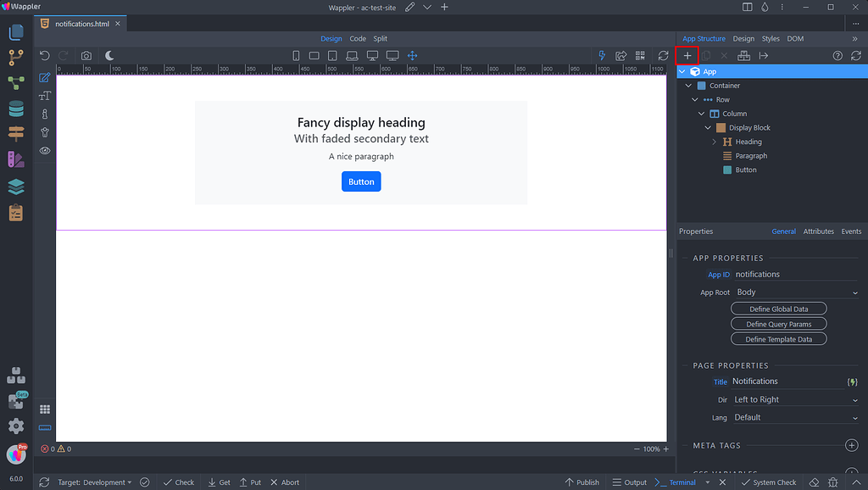Click the Publish button in the status bar
The image size is (868, 490).
point(581,482)
